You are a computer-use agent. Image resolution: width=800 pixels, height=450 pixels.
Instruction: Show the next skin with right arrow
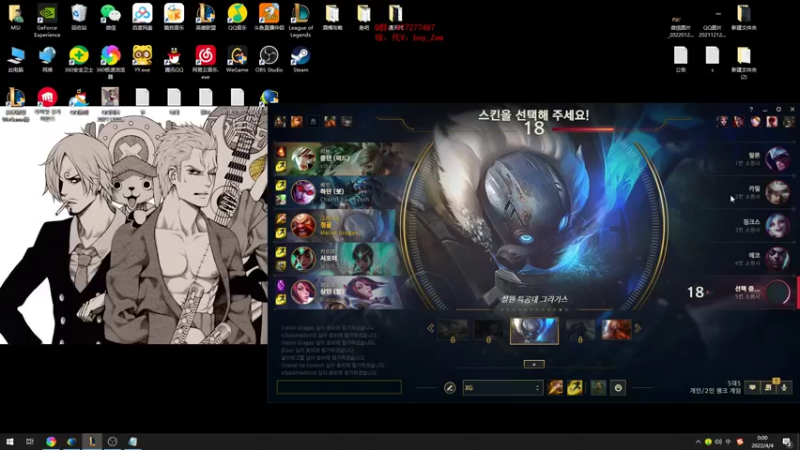[x=638, y=329]
